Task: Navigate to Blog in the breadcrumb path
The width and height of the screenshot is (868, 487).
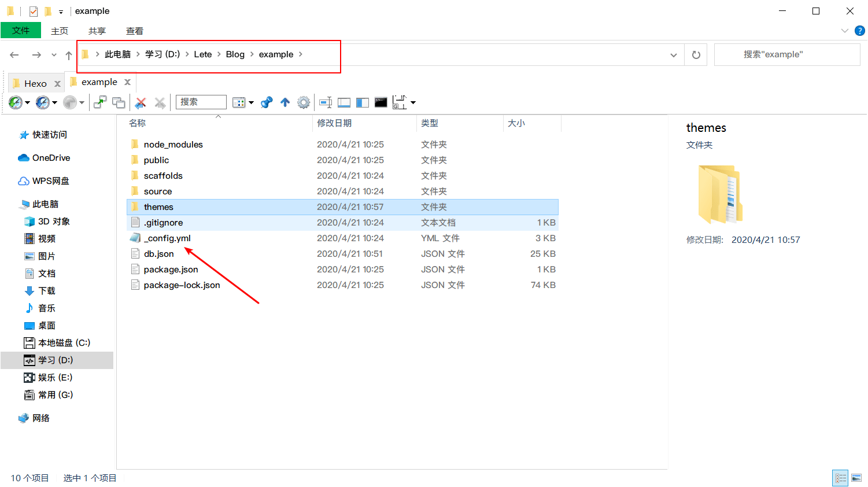Action: [235, 54]
